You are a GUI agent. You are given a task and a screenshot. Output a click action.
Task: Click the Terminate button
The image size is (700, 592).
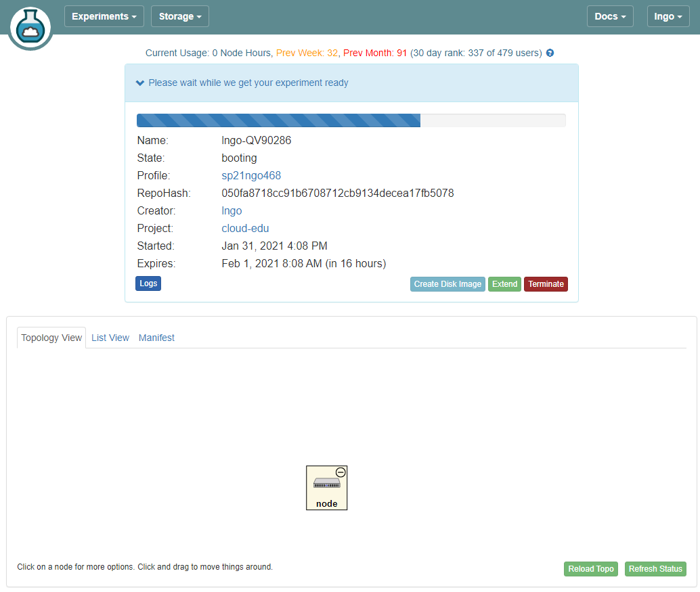[546, 283]
